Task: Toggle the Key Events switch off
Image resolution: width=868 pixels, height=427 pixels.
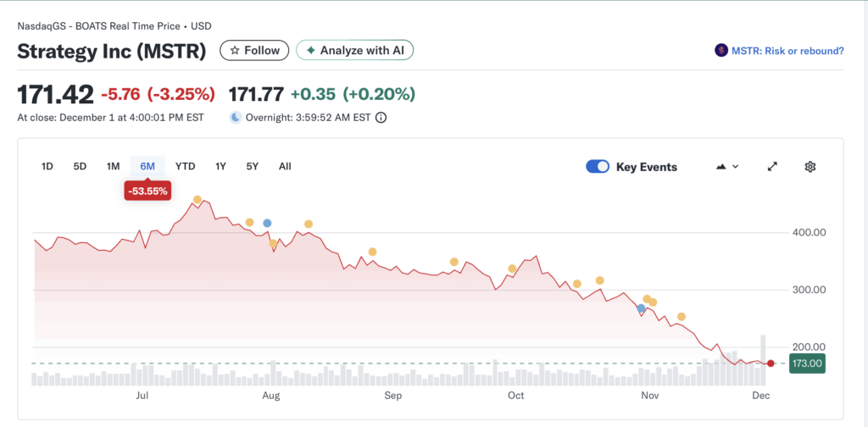Action: click(x=598, y=167)
